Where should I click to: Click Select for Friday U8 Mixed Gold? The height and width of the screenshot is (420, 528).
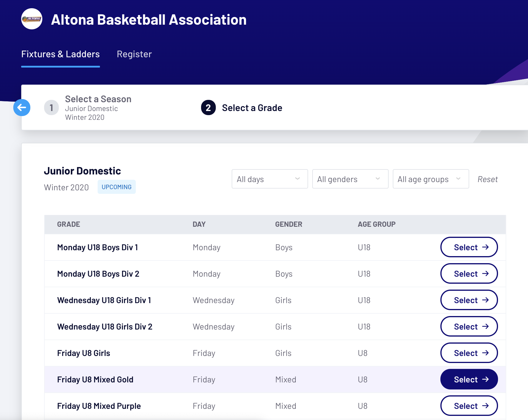point(469,379)
